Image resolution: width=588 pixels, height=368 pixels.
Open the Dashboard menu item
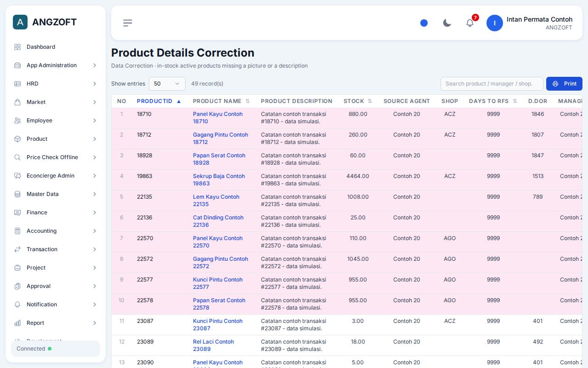(56, 47)
